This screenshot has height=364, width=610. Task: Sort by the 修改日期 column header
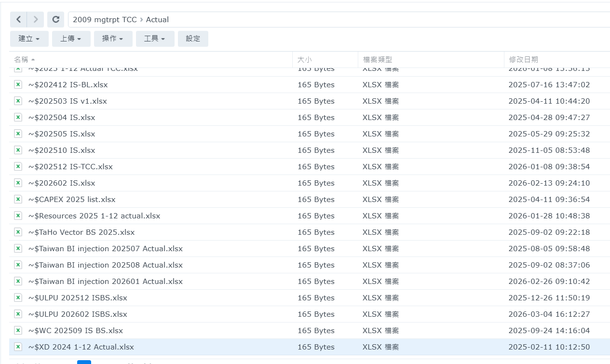click(523, 59)
